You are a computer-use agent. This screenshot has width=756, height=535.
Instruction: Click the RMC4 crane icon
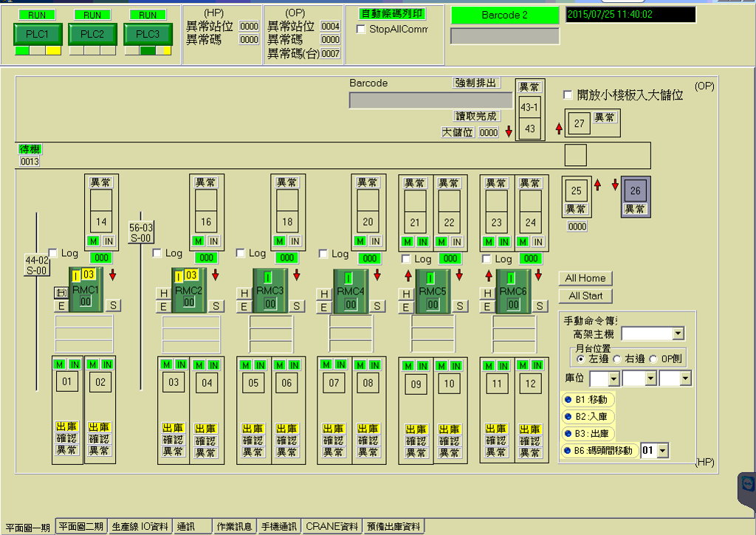point(350,291)
